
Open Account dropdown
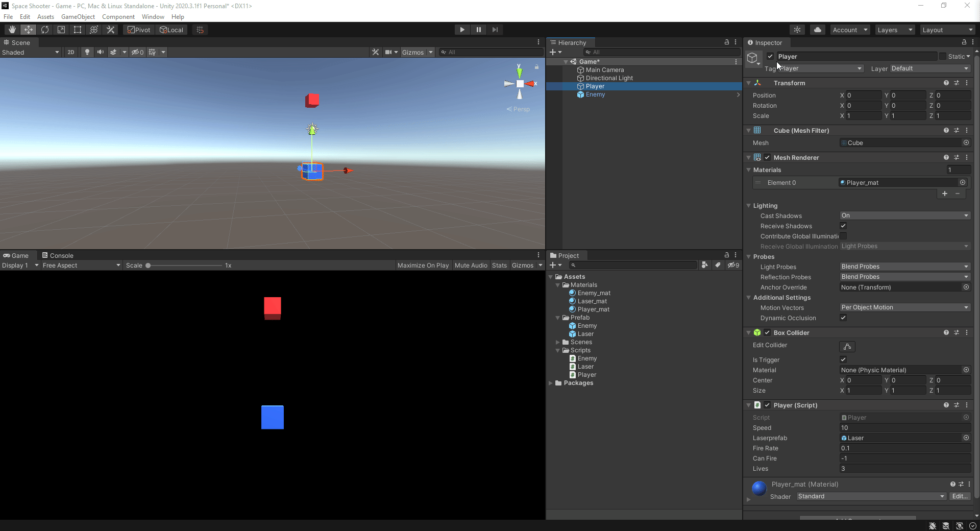(x=850, y=30)
